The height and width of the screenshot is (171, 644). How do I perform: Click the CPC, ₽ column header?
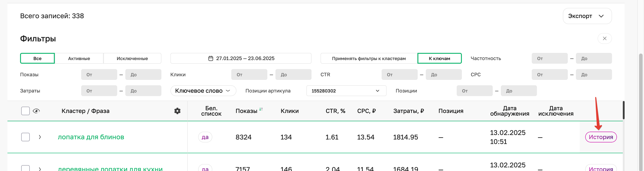[x=366, y=111]
